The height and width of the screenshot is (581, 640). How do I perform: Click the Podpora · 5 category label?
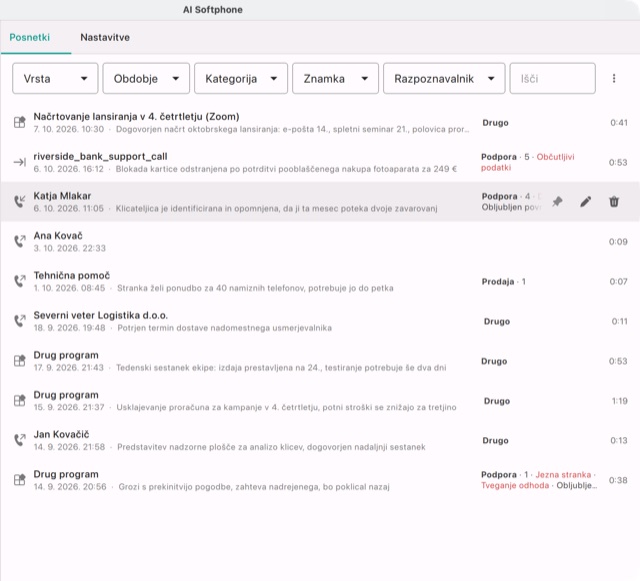click(505, 157)
